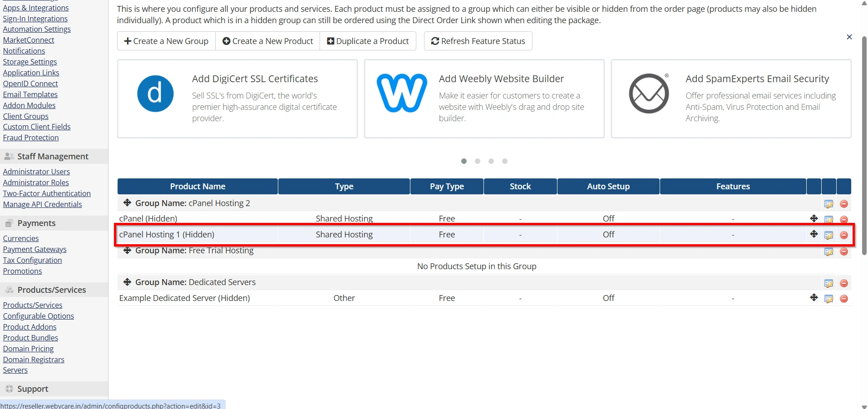The width and height of the screenshot is (868, 409).
Task: Click the DigiCert logo icon
Action: tap(155, 94)
